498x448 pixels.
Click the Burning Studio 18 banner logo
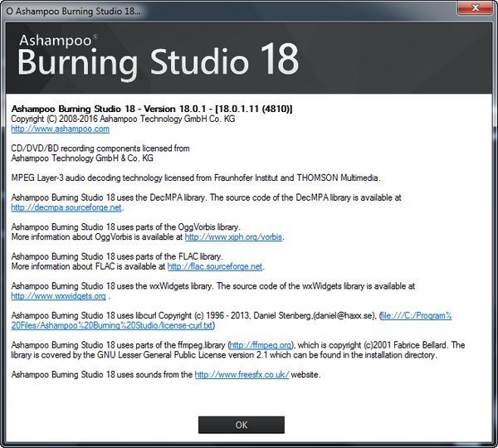pos(158,60)
